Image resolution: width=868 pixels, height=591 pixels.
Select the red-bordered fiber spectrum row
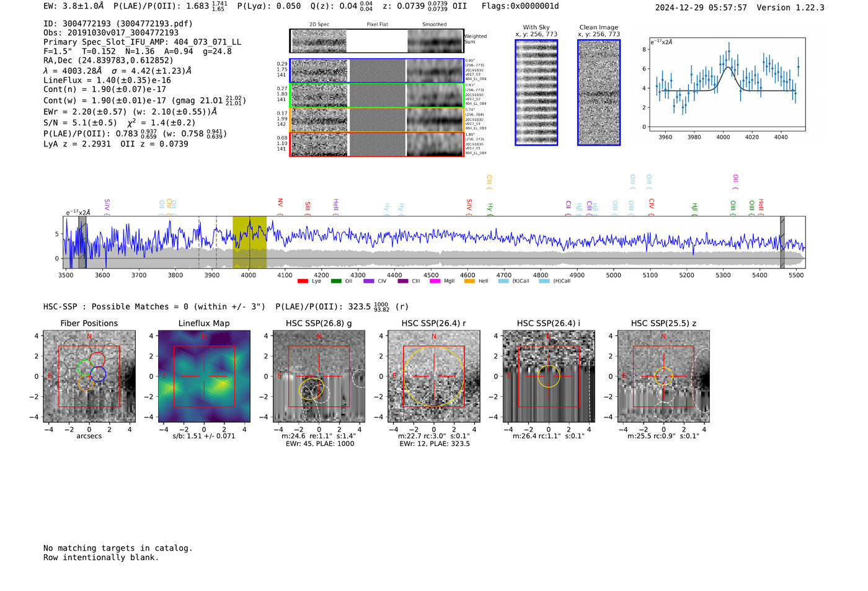[376, 144]
